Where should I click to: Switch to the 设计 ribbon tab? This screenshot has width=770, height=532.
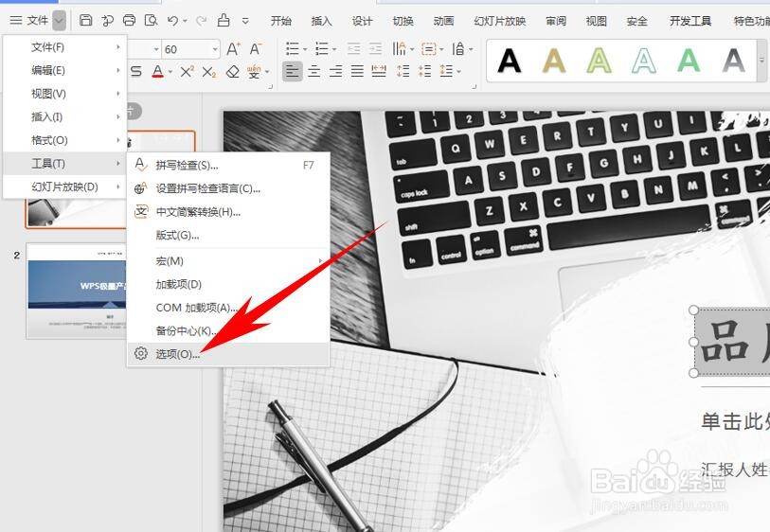point(363,21)
